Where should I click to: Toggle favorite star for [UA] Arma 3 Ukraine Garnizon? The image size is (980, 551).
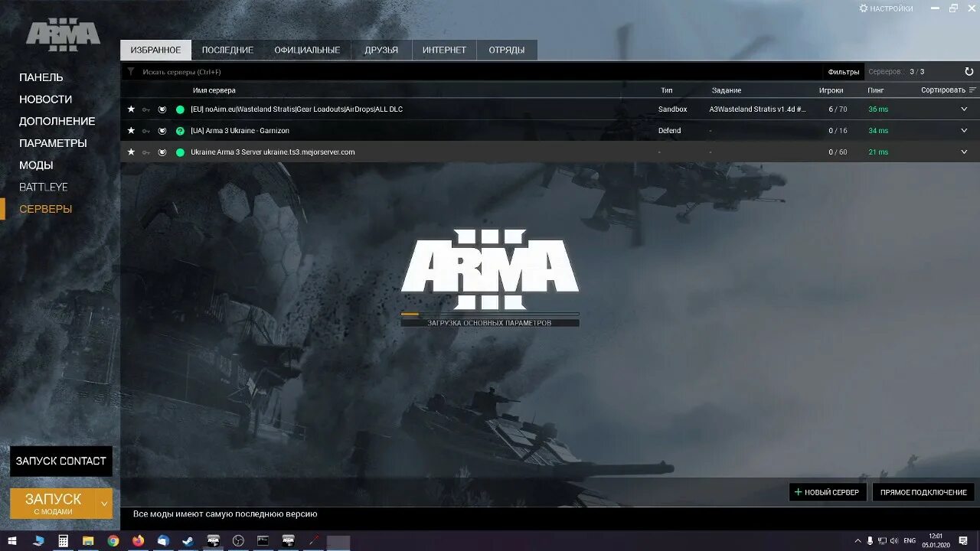click(131, 131)
